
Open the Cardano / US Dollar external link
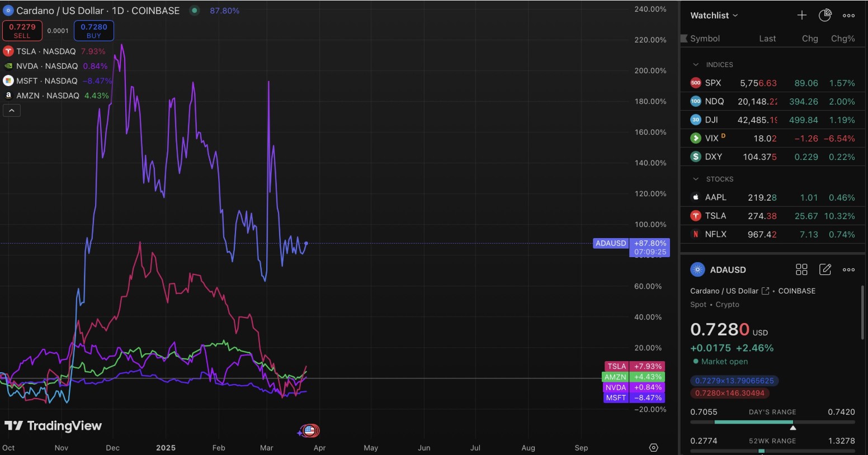[x=765, y=291]
